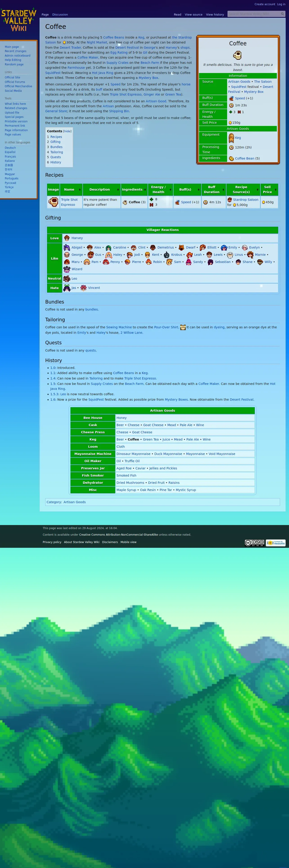Click Jas's portrait icon

pyautogui.click(x=67, y=288)
